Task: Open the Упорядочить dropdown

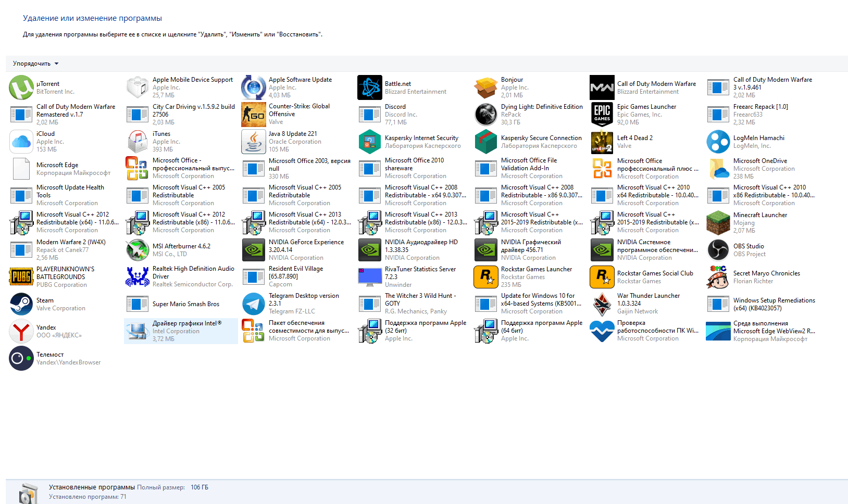Action: (x=35, y=64)
